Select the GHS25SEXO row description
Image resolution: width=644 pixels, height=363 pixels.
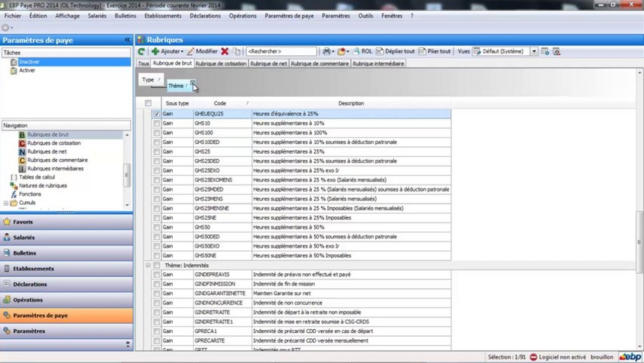351,171
